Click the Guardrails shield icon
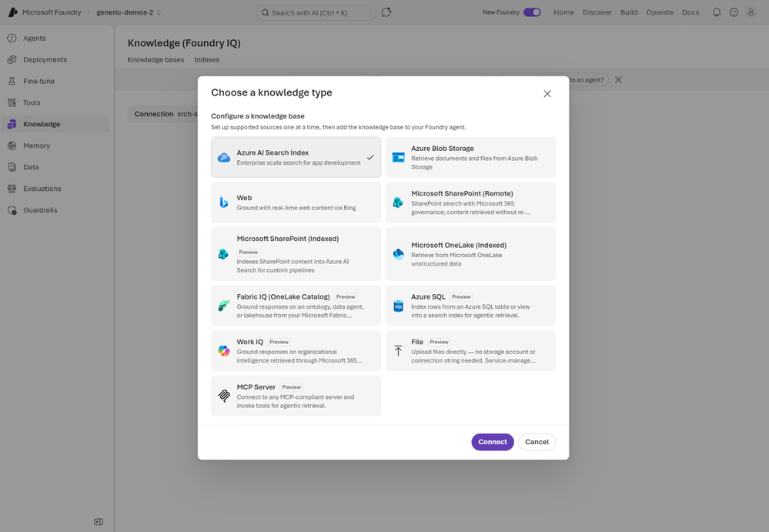769x532 pixels. [12, 210]
